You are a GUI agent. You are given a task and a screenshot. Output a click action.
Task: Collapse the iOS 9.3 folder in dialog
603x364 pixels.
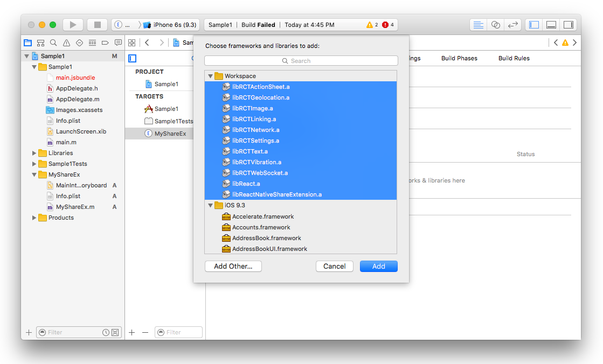[210, 205]
